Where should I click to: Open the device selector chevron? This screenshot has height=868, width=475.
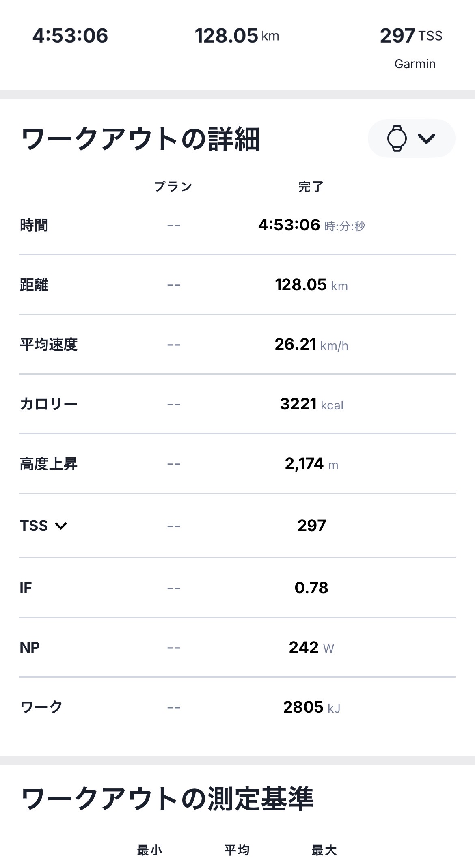tap(426, 139)
